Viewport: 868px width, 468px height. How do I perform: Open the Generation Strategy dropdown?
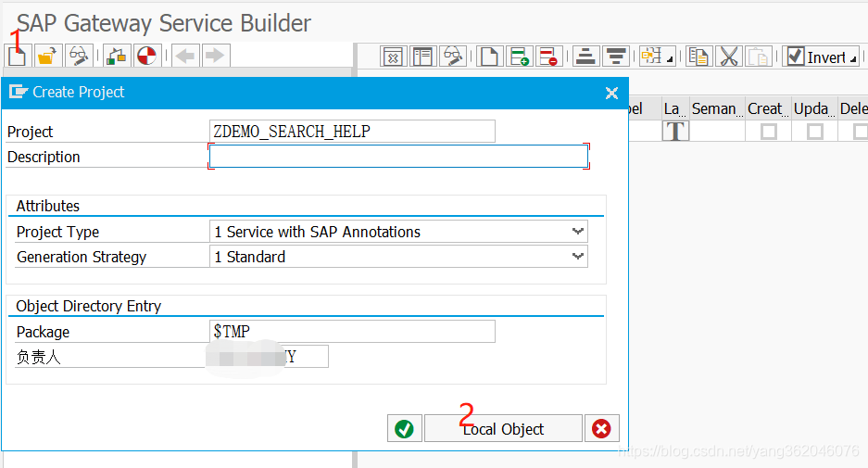(x=578, y=257)
